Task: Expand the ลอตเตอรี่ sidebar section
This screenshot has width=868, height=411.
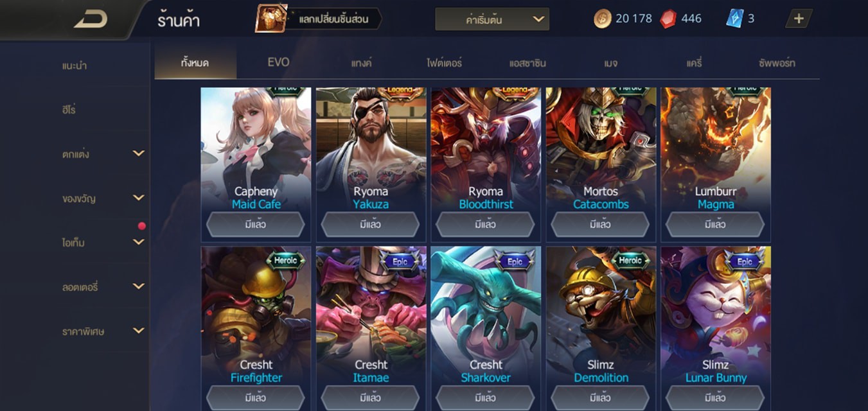Action: (x=138, y=286)
